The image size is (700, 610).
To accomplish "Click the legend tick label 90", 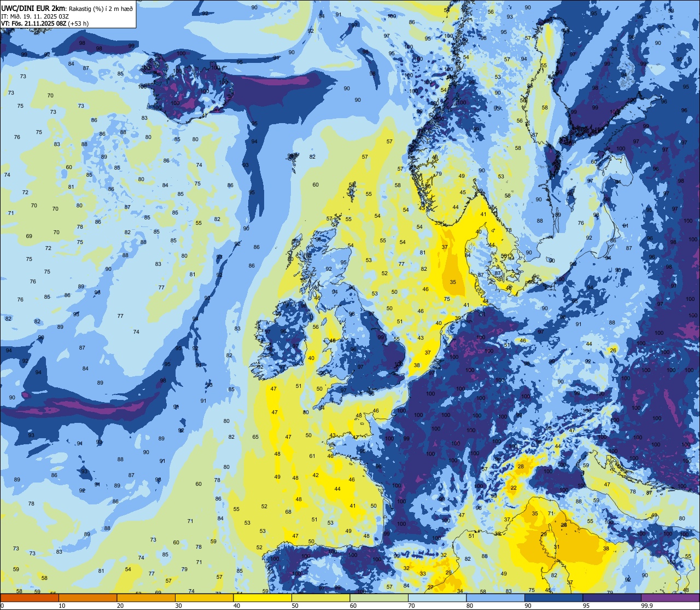I will click(x=528, y=606).
